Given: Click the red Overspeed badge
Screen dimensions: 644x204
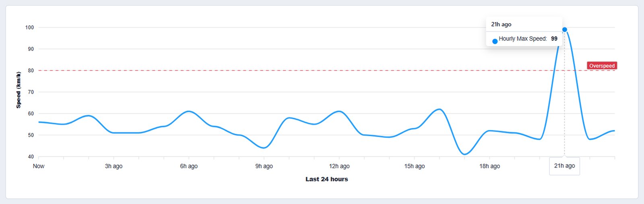Looking at the screenshot, I should coord(602,66).
